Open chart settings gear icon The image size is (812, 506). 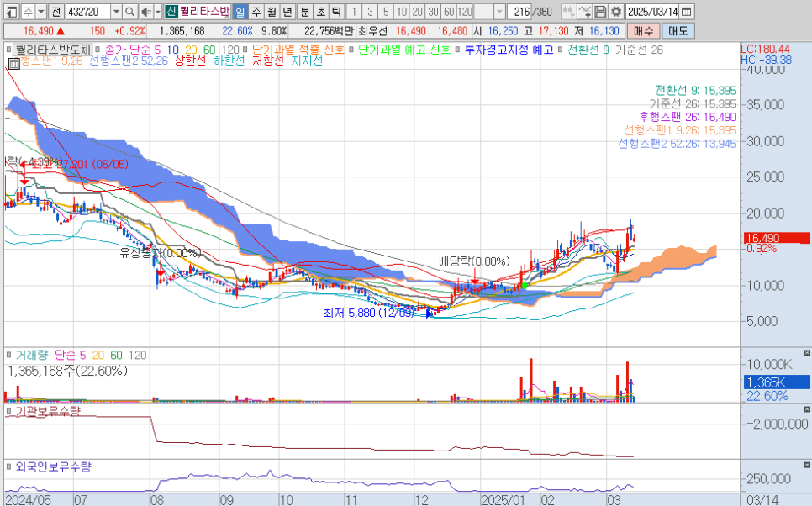(616, 12)
